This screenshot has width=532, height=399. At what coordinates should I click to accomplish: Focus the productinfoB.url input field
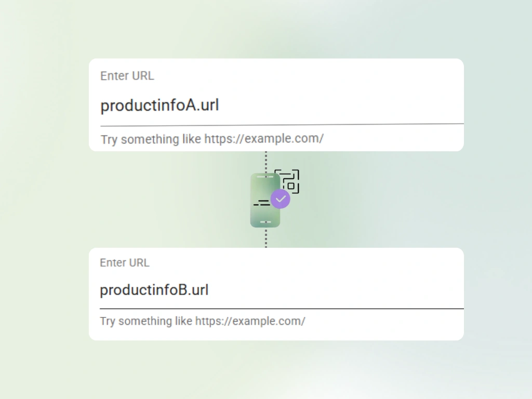(x=282, y=290)
